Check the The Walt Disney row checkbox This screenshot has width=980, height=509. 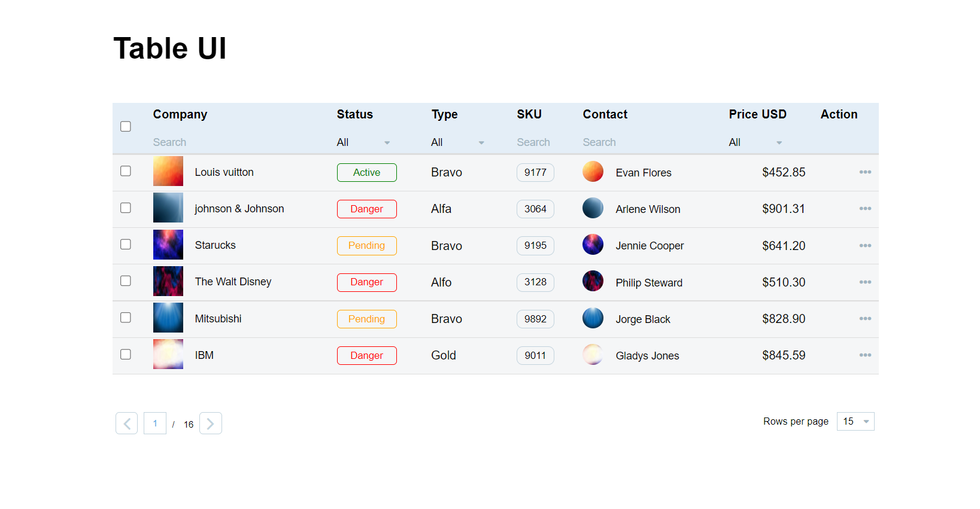126,281
